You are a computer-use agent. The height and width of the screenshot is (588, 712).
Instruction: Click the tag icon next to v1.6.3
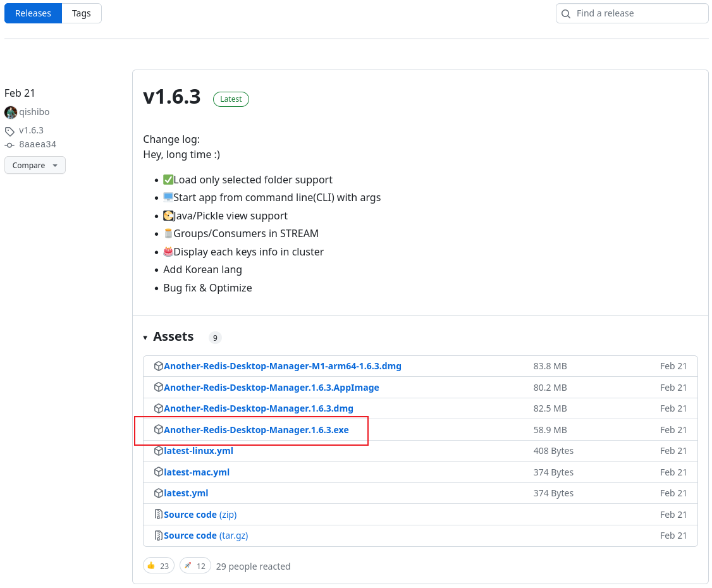(9, 132)
